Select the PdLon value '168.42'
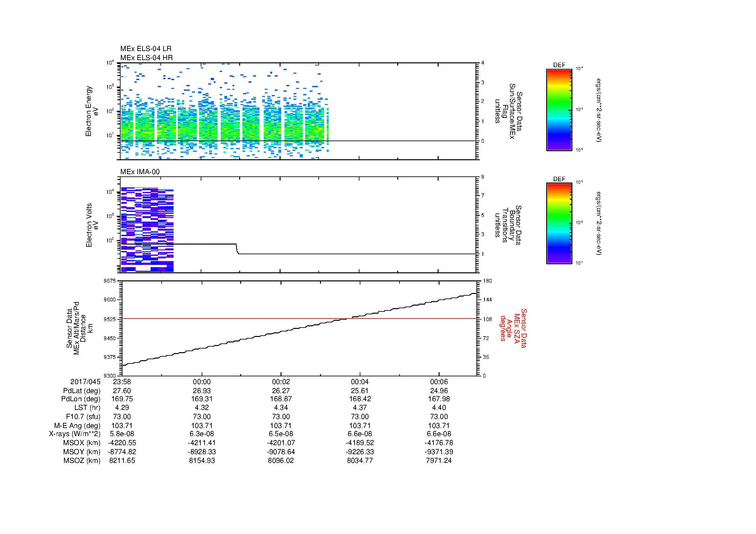756x534 pixels. [x=360, y=399]
